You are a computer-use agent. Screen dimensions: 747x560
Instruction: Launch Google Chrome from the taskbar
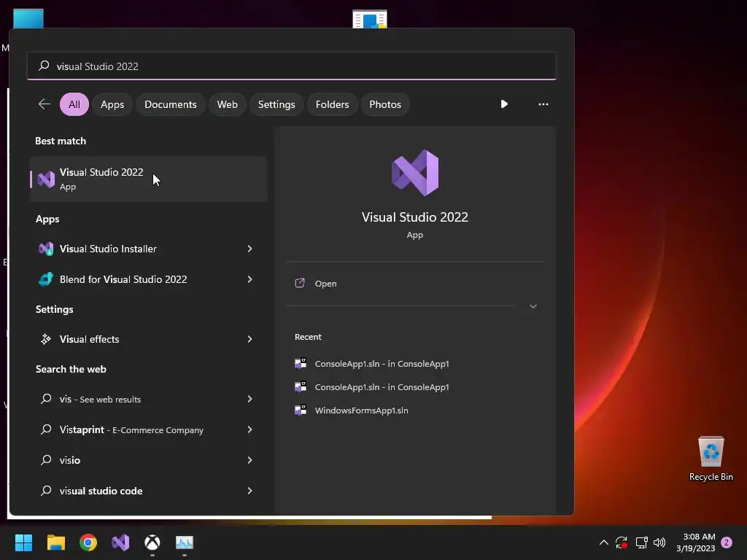click(x=88, y=542)
